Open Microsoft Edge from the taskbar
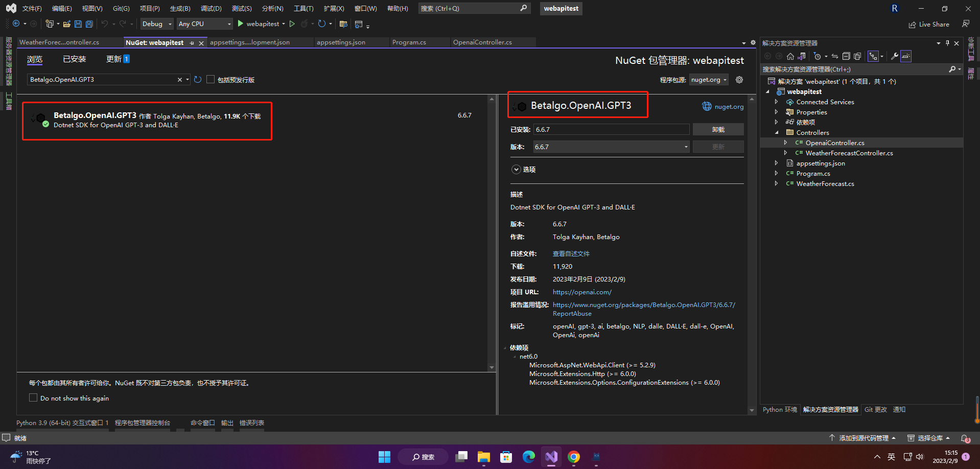 click(x=529, y=457)
